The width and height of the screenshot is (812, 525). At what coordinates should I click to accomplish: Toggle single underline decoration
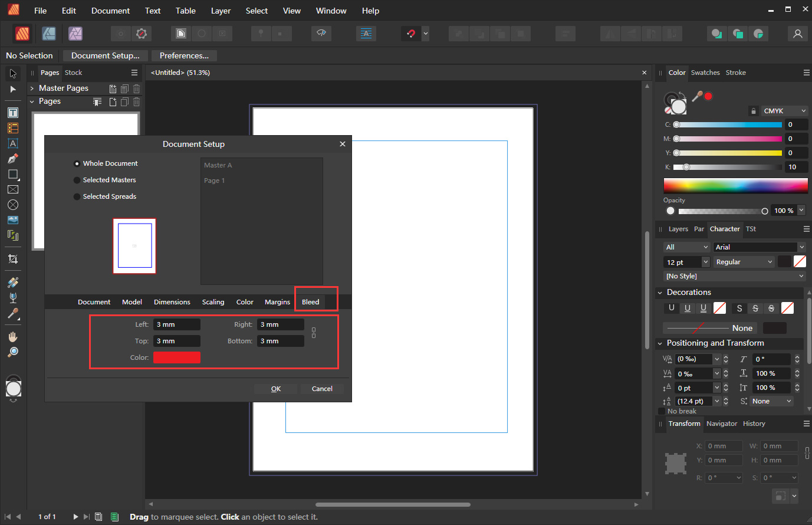pyautogui.click(x=688, y=308)
